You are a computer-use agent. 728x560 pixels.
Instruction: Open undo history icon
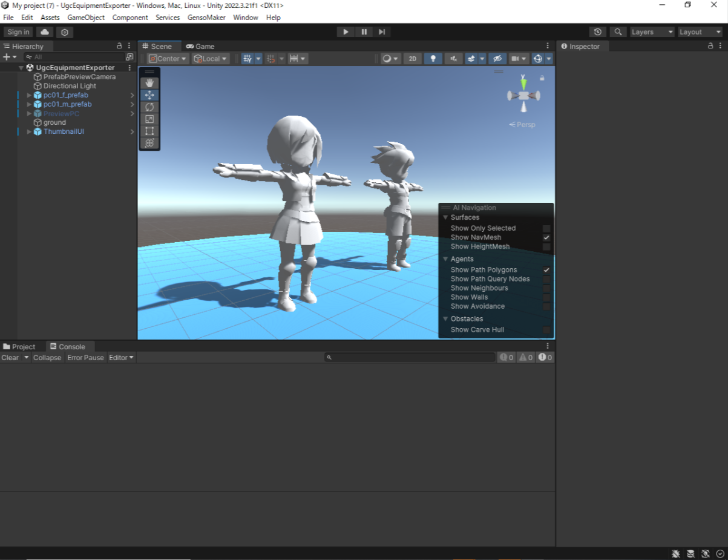click(x=598, y=32)
